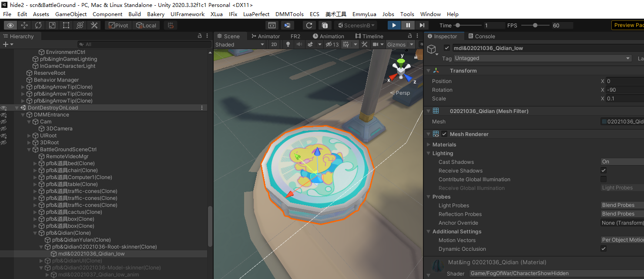
Task: Collapse the Lighting section
Action: point(428,153)
